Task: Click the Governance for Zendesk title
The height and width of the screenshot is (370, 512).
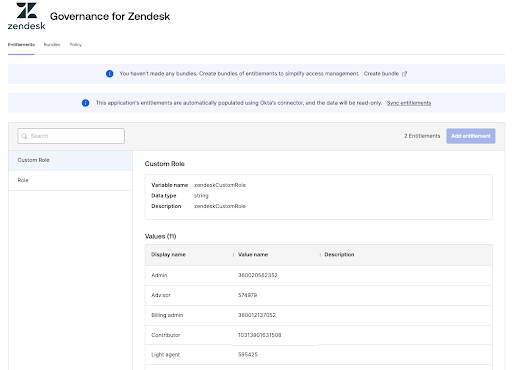Action: [x=110, y=16]
